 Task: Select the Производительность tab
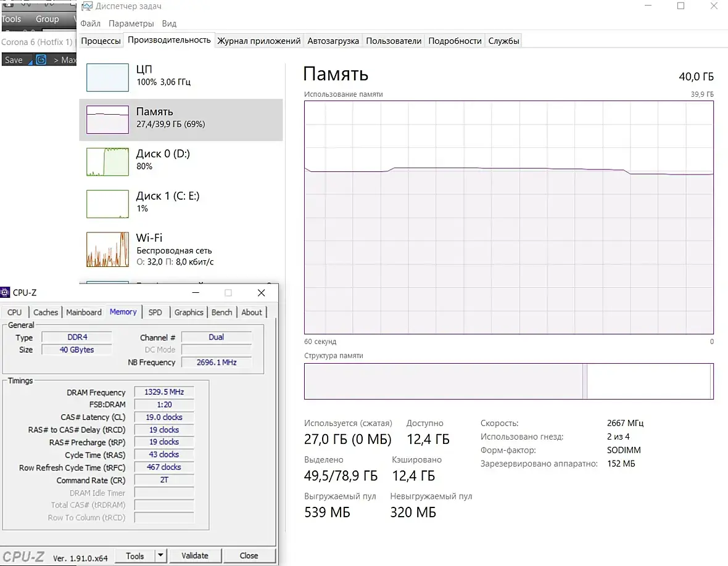tap(169, 40)
